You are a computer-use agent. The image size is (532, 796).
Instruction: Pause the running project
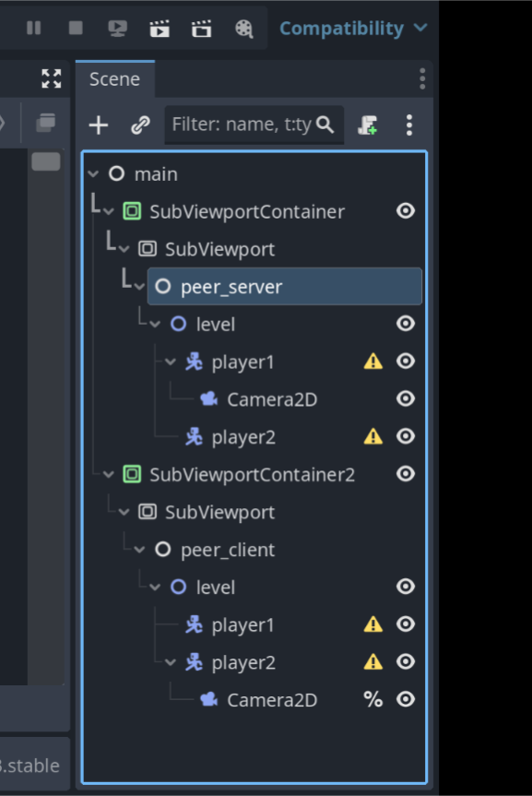tap(33, 28)
